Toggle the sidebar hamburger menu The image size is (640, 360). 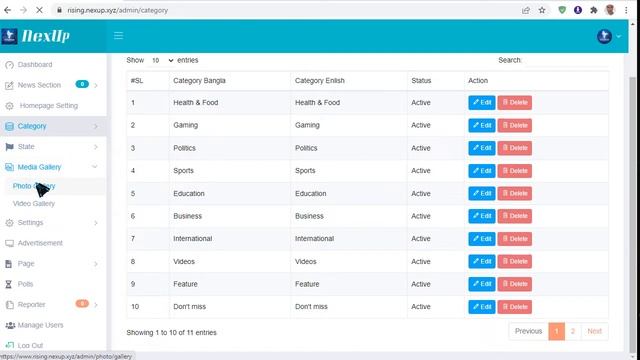pos(118,36)
